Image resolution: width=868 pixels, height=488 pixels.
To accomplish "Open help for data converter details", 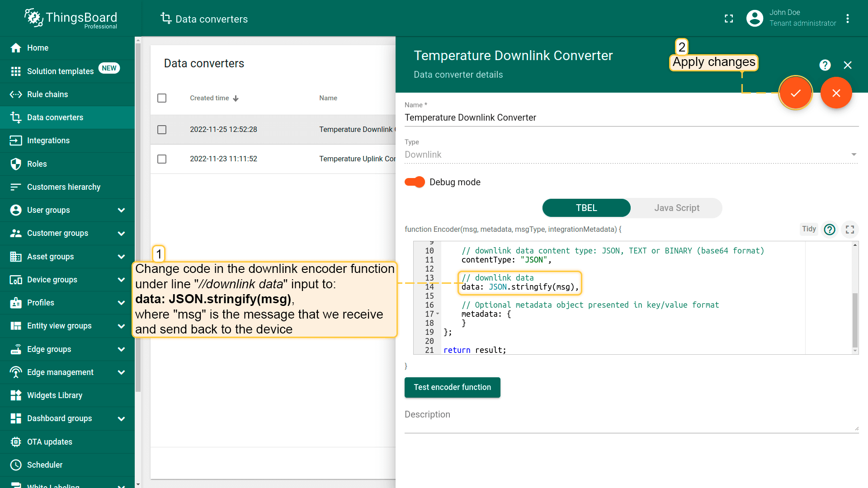I will [x=825, y=66].
